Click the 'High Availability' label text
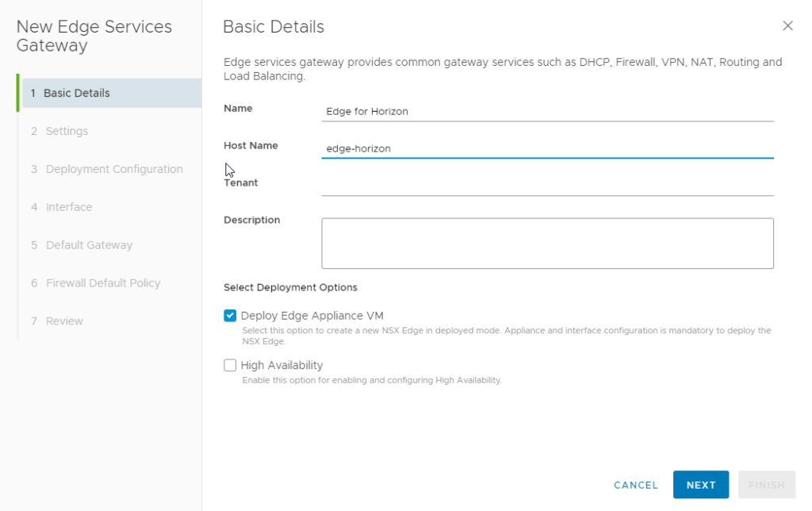 282,365
